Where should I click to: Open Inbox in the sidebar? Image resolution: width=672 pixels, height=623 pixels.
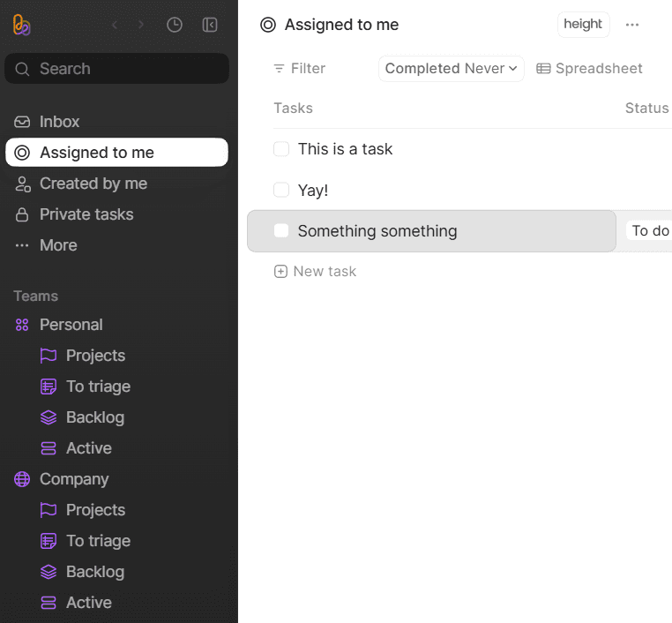point(116,122)
